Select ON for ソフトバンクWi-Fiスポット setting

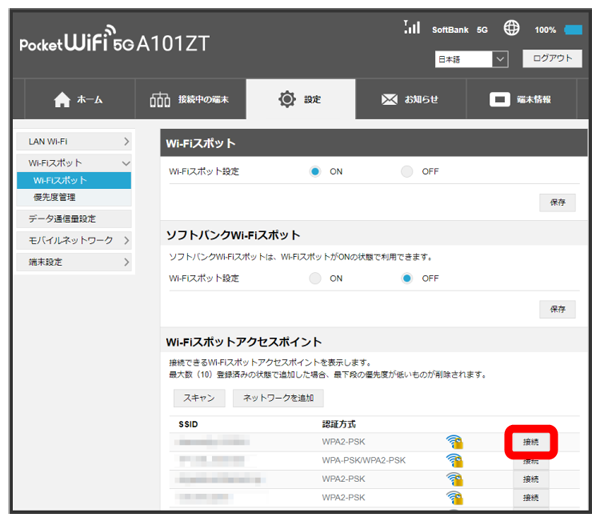tap(315, 278)
